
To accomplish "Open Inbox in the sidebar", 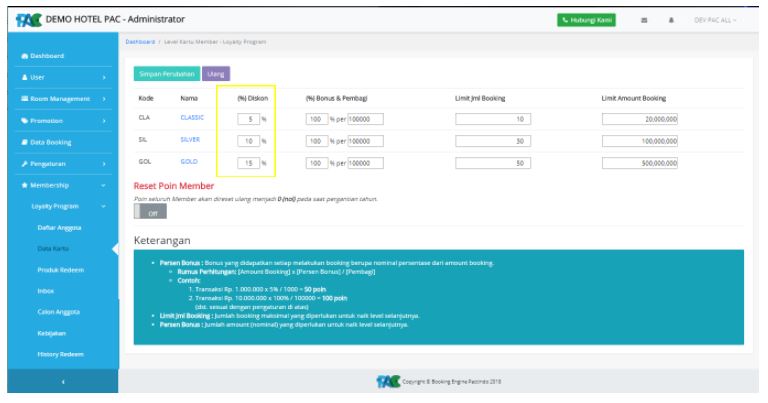I will [46, 291].
